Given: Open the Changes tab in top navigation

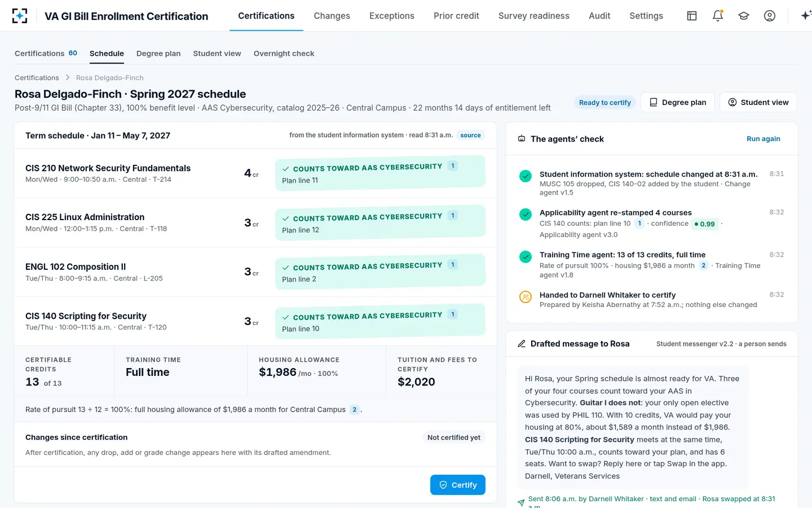Looking at the screenshot, I should (332, 16).
